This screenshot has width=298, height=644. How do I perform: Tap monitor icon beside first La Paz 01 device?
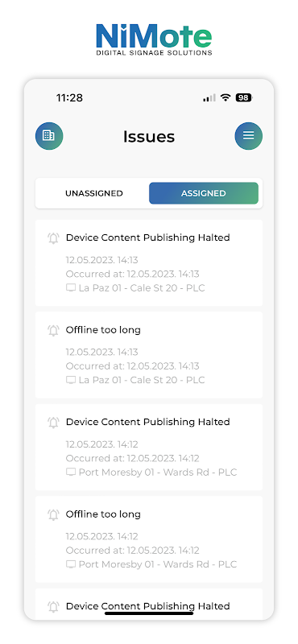point(71,288)
